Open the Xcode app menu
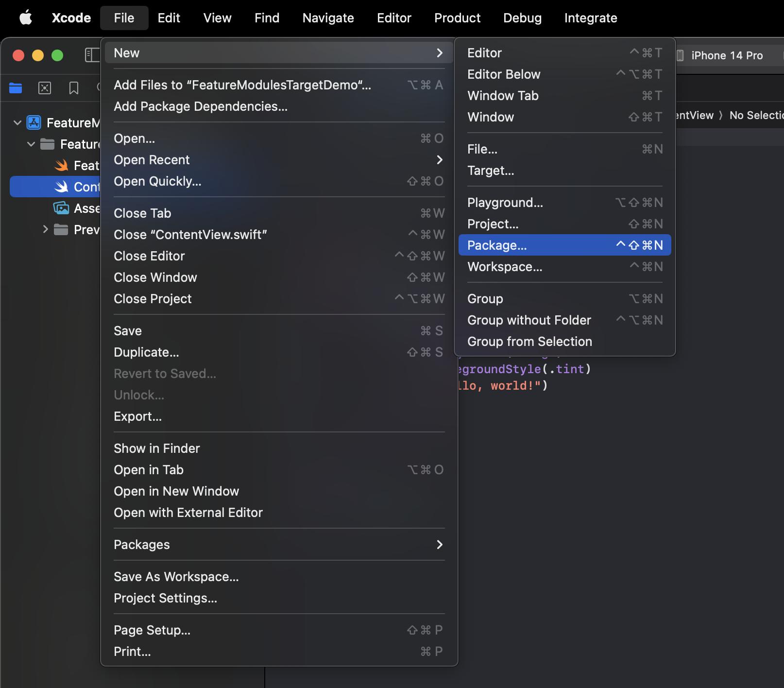 click(x=71, y=18)
